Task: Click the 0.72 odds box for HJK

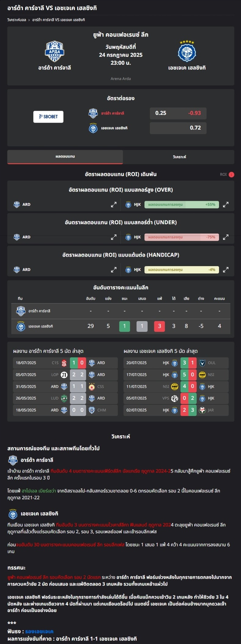Action: tap(178, 128)
